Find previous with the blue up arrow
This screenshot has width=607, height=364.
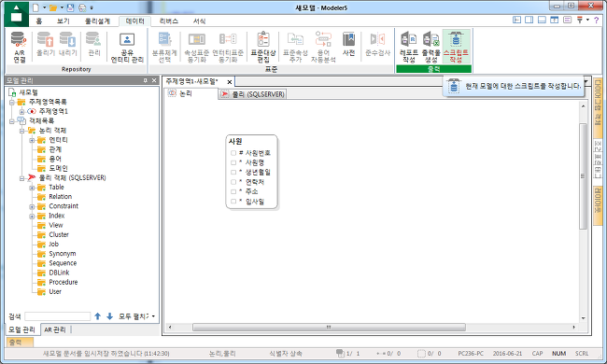pyautogui.click(x=97, y=316)
